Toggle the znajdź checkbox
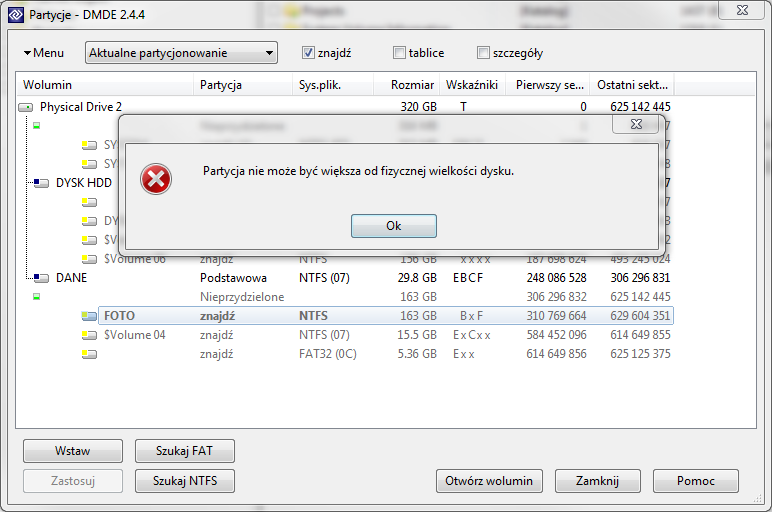Image resolution: width=772 pixels, height=512 pixels. (308, 53)
